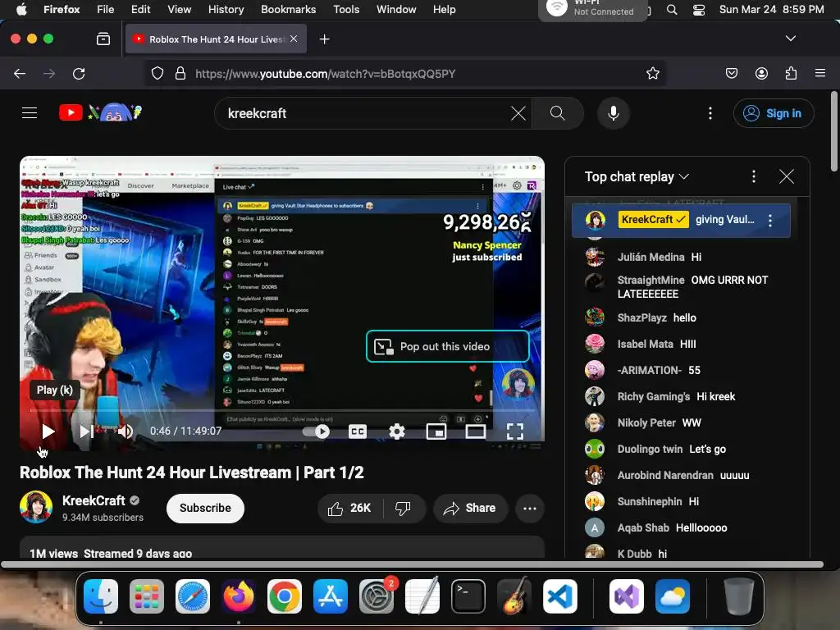Like the video 26K

pos(350,508)
